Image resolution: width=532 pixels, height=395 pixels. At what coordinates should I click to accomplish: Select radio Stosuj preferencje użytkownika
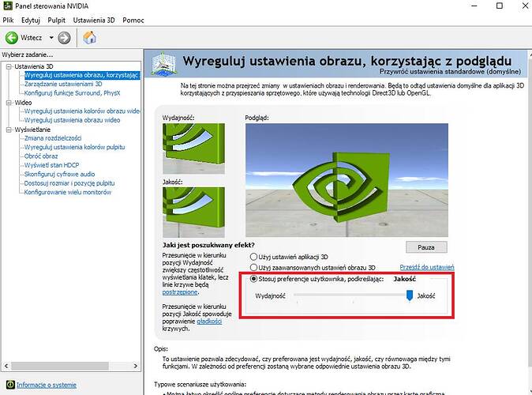[253, 279]
